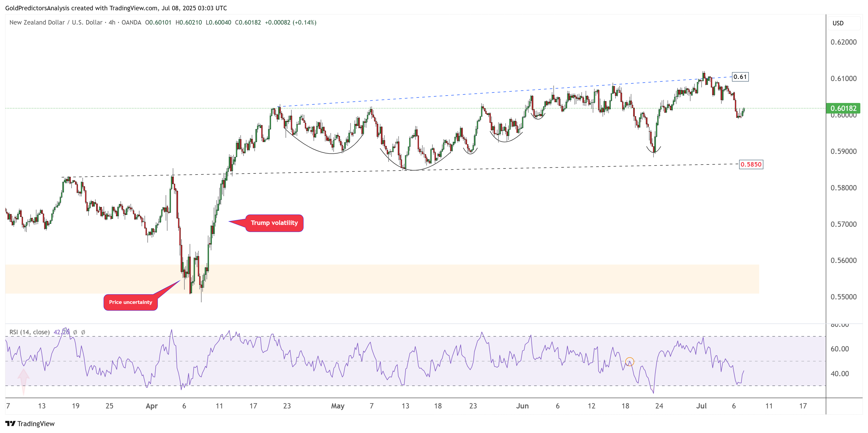
Task: Click the Trump volatility callout label
Action: [x=274, y=223]
